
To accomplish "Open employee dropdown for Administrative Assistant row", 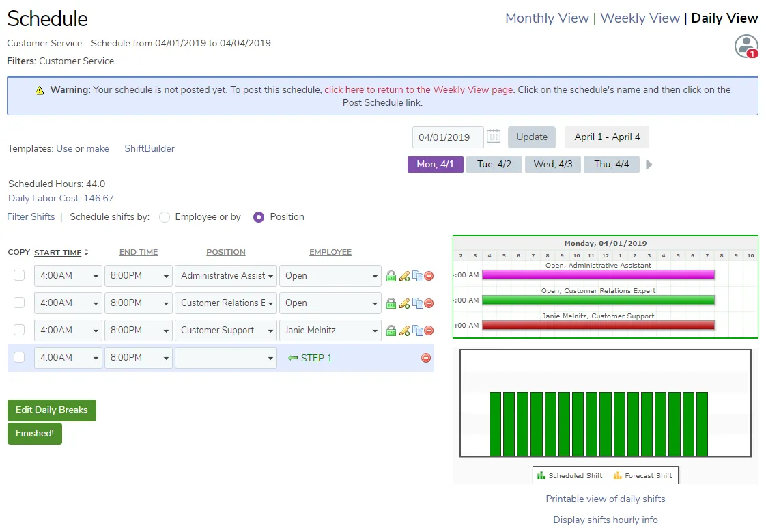I will click(330, 275).
